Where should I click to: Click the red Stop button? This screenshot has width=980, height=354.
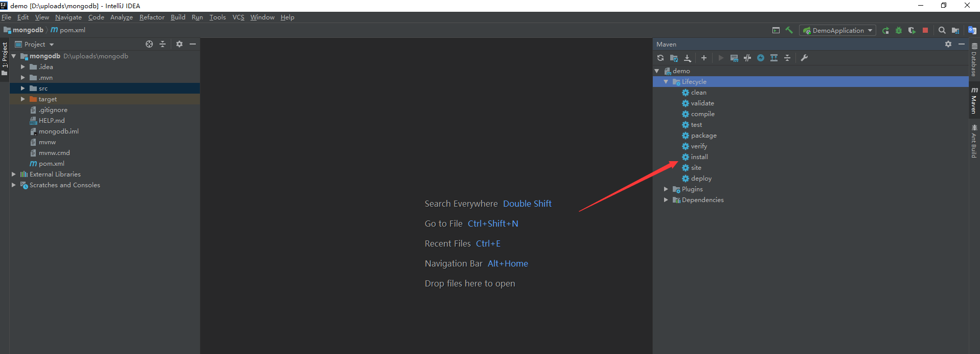click(x=925, y=30)
